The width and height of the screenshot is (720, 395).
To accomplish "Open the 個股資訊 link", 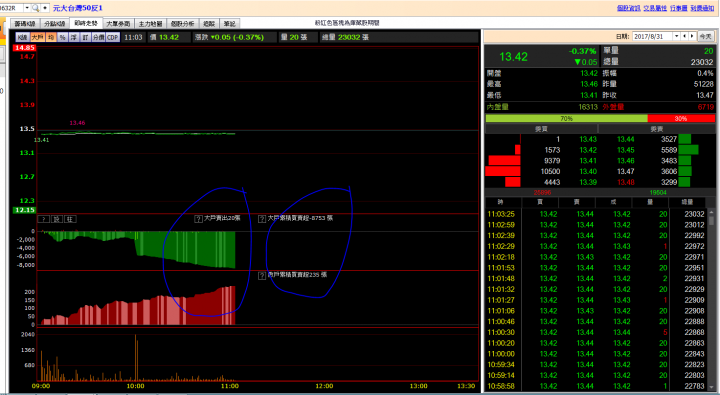I will [x=629, y=8].
